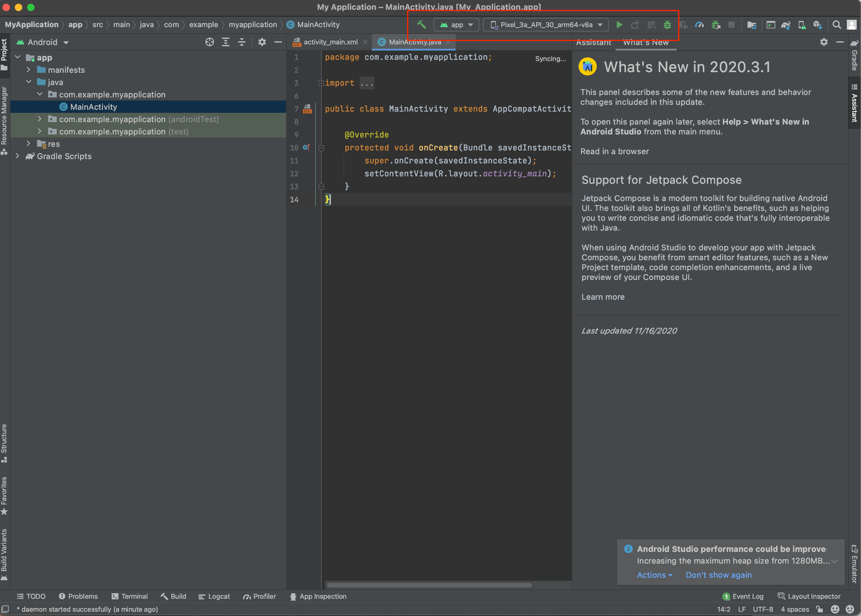Click the Don't show again link
The image size is (861, 616).
click(719, 575)
